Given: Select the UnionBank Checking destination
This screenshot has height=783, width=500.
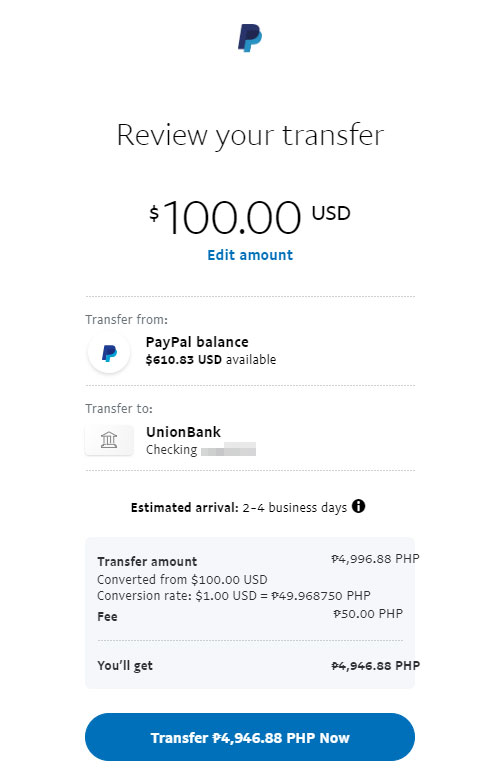Looking at the screenshot, I should (x=250, y=440).
